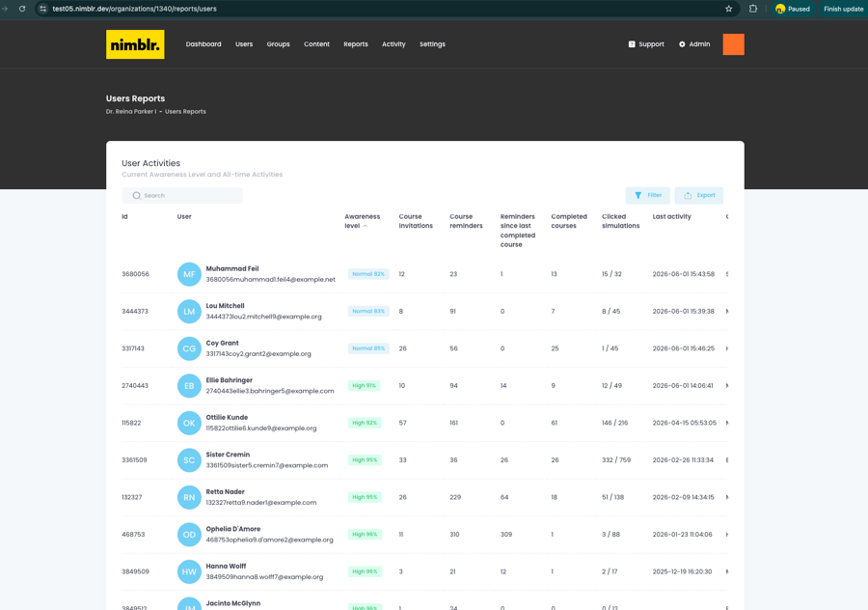Open the browser extensions puzzle icon
Viewport: 868px width, 610px height.
tap(753, 9)
